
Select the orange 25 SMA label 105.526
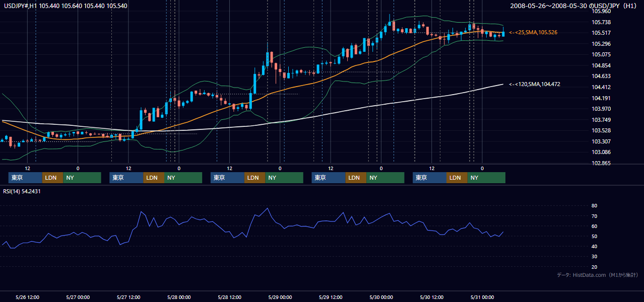point(533,32)
